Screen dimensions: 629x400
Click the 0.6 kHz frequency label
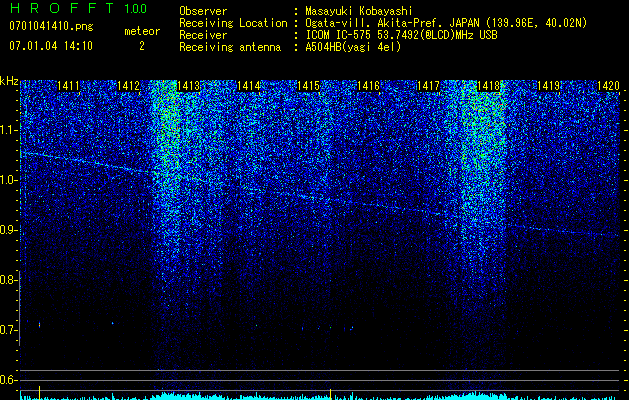[8, 380]
